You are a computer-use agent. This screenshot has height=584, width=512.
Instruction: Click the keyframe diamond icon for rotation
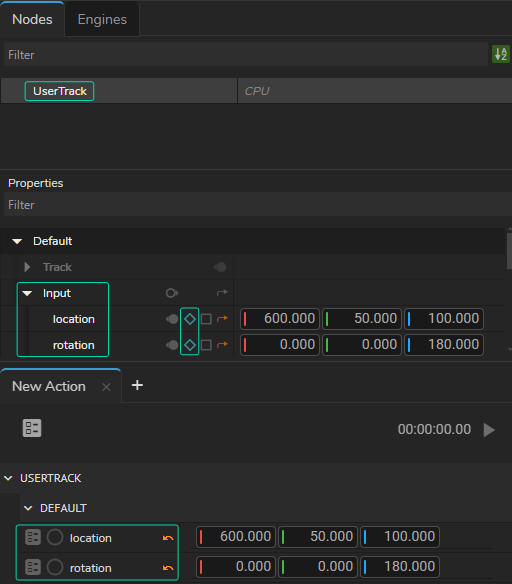click(x=190, y=345)
